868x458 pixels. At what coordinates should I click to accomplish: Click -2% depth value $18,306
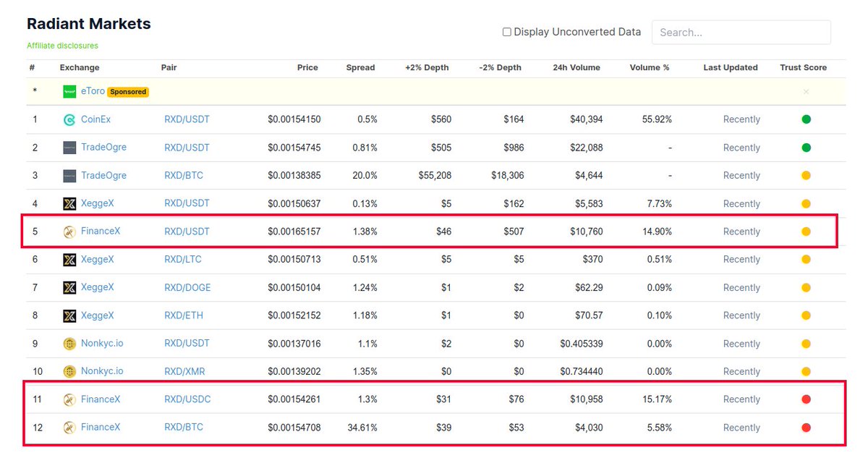(508, 176)
